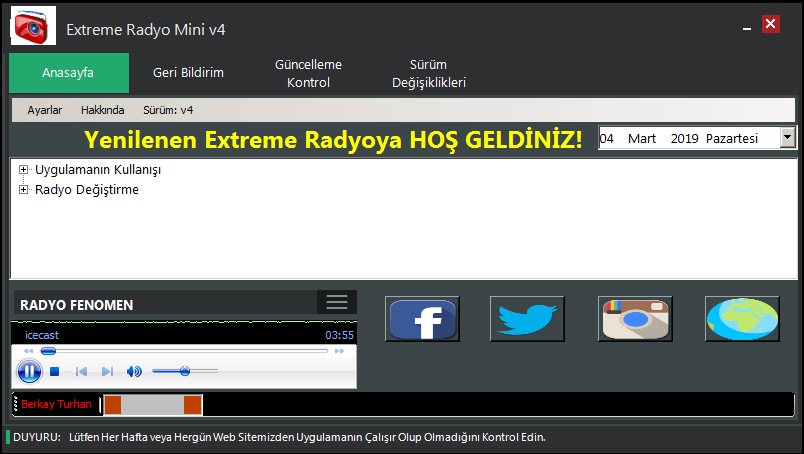The height and width of the screenshot is (454, 804).
Task: Expand the Uygulamanın Kullanışı tree node
Action: point(23,169)
